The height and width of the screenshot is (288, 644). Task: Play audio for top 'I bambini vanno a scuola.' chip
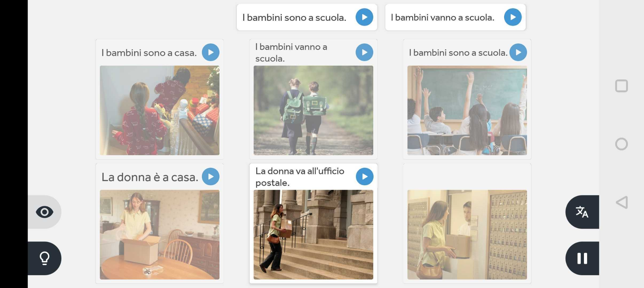(513, 17)
